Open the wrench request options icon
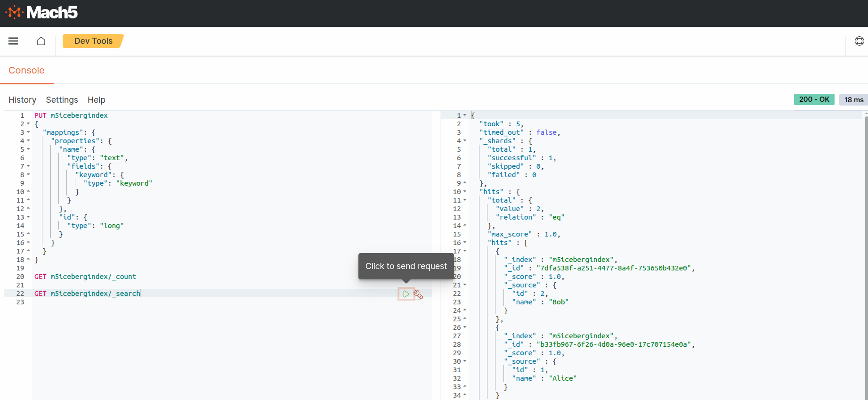The height and width of the screenshot is (400, 868). pos(418,294)
